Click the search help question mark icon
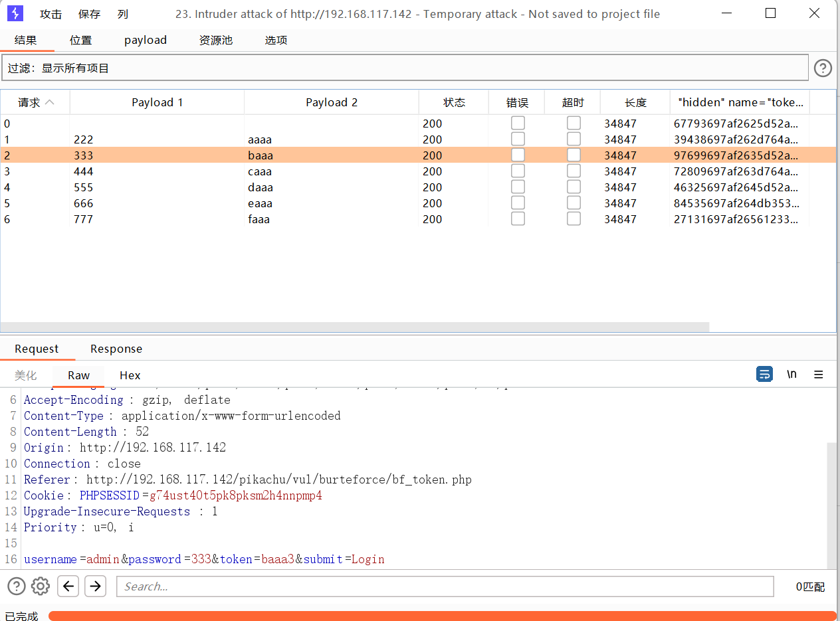This screenshot has width=840, height=621. (x=17, y=586)
